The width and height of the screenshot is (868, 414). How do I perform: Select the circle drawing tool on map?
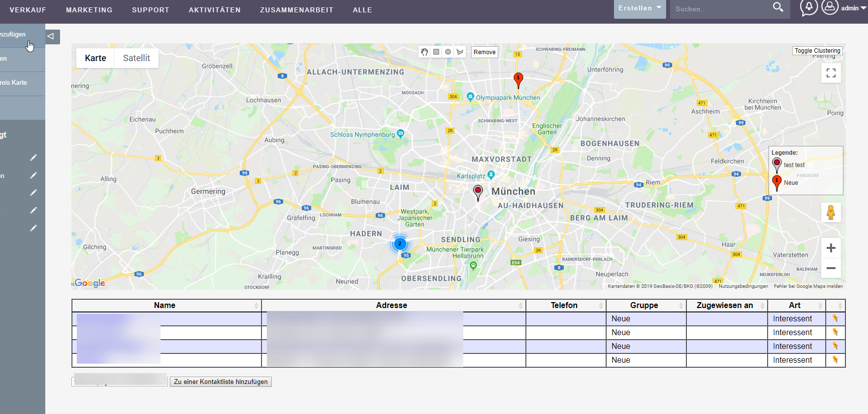coord(448,52)
